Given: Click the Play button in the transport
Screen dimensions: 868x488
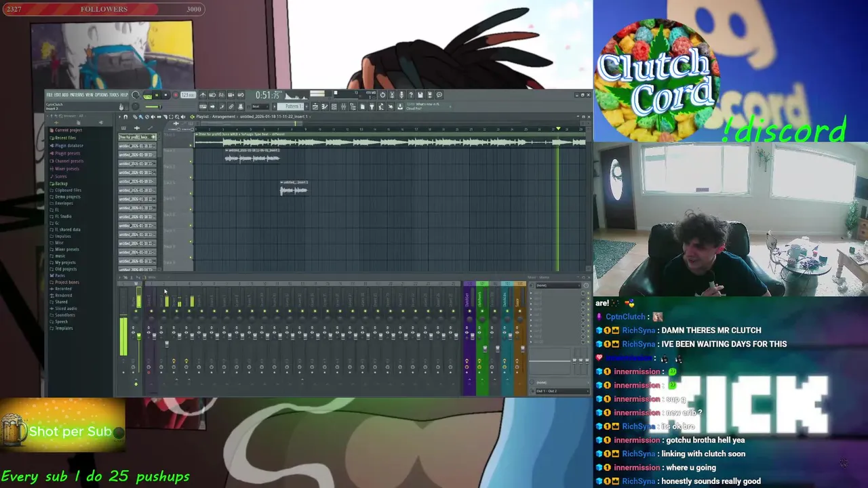Looking at the screenshot, I should pyautogui.click(x=157, y=95).
